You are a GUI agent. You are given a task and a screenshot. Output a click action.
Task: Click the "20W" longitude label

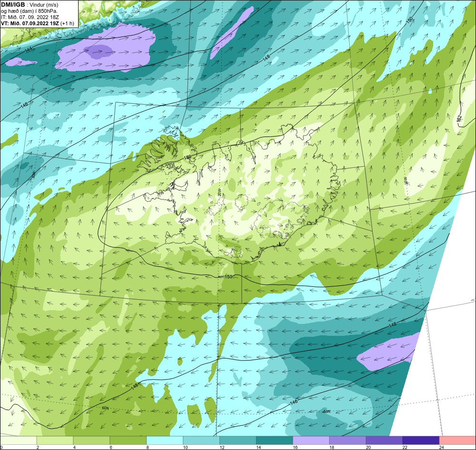219,192
